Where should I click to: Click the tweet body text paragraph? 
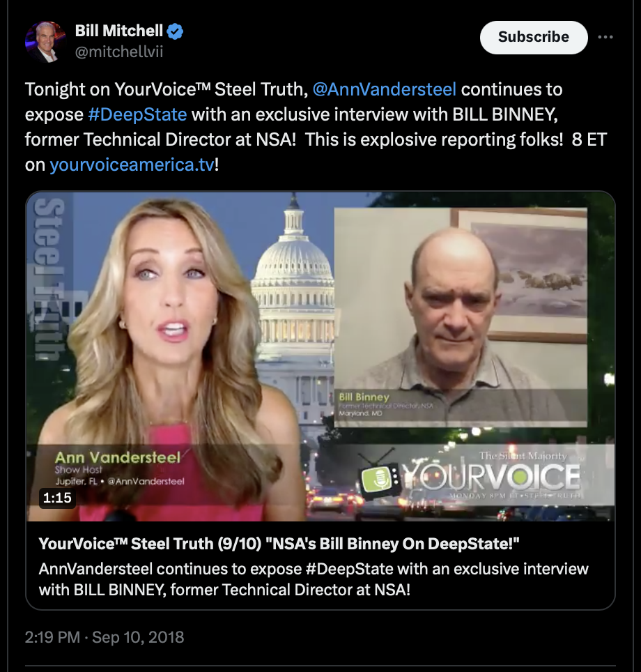[316, 127]
